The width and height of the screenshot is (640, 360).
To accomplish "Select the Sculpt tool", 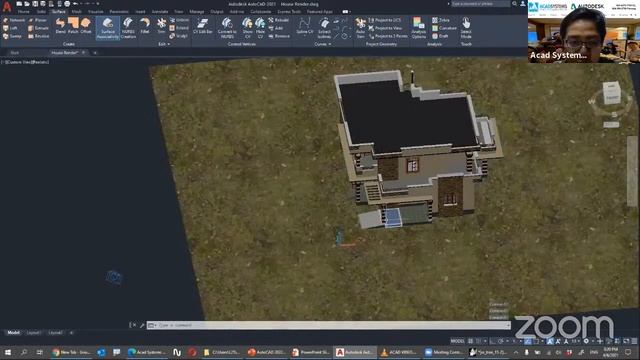I will 178,36.
